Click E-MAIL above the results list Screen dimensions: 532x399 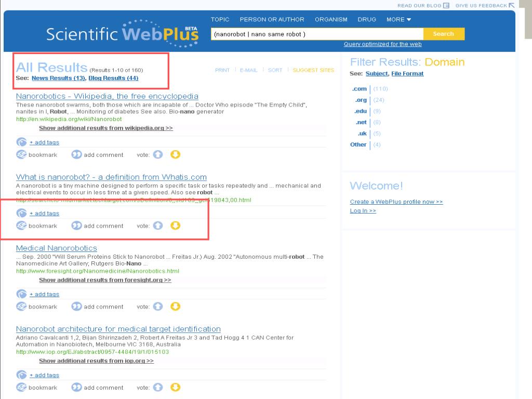coord(248,70)
